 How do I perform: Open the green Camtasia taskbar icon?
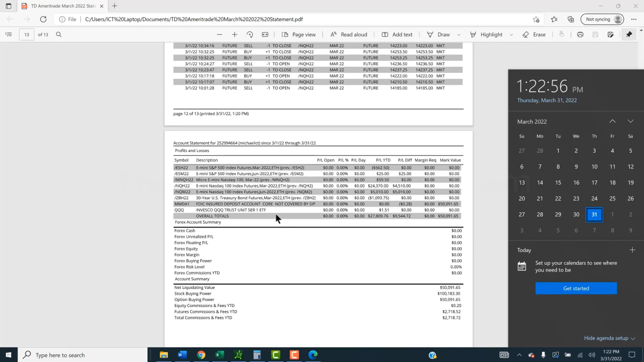pyautogui.click(x=276, y=355)
